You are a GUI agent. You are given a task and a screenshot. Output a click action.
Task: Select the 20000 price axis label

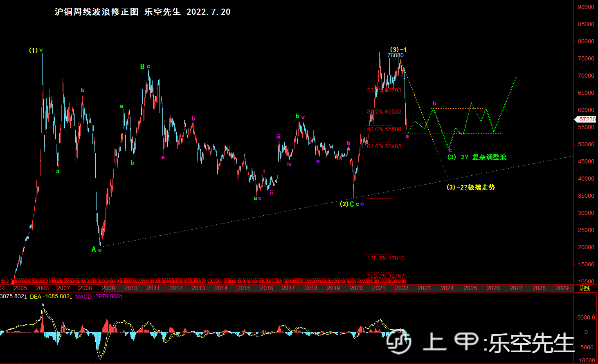click(586, 247)
